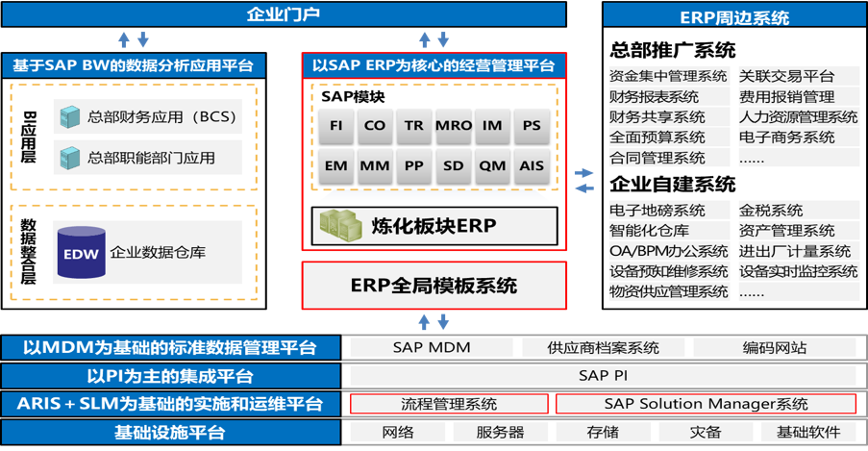Click the 炼化板块ERP label
The image size is (868, 451).
[434, 225]
